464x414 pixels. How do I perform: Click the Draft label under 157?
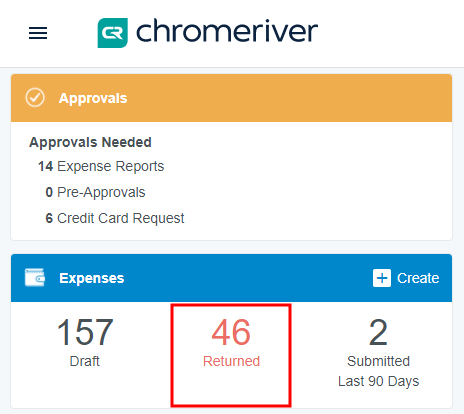tap(85, 361)
